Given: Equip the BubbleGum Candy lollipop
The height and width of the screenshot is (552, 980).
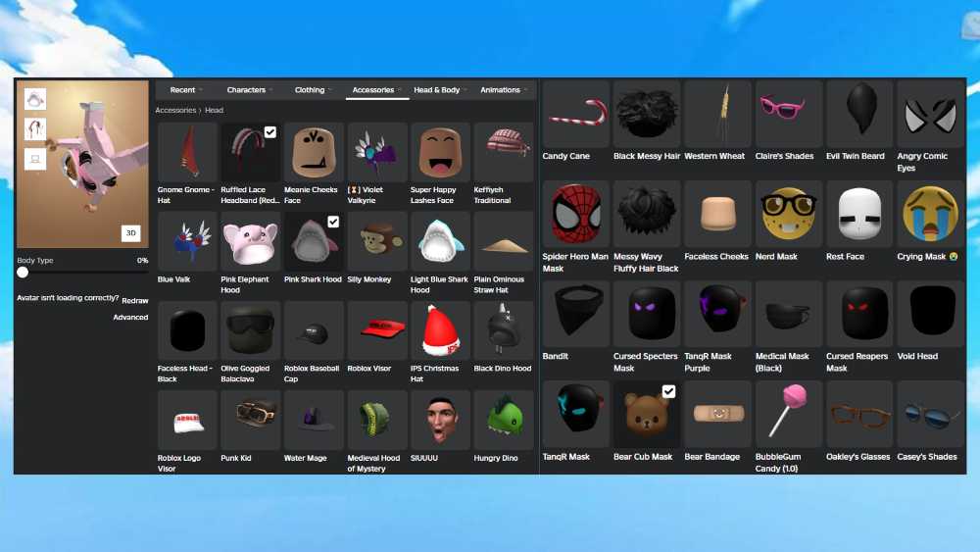Looking at the screenshot, I should pyautogui.click(x=788, y=414).
